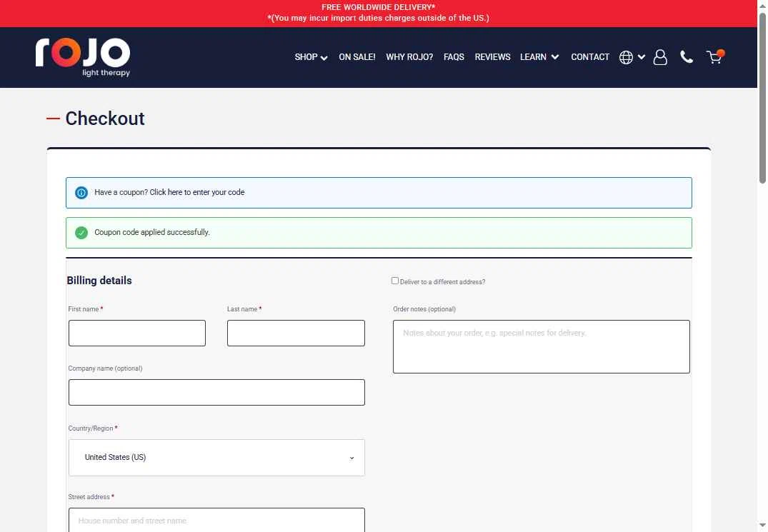Image resolution: width=768 pixels, height=532 pixels.
Task: Focus the Order notes text area
Action: coord(542,347)
